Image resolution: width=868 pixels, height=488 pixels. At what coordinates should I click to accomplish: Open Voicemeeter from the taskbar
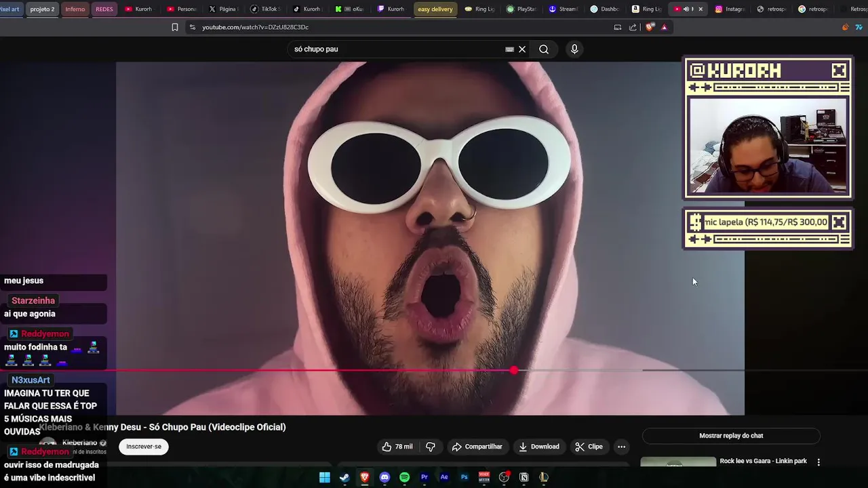[x=484, y=477]
